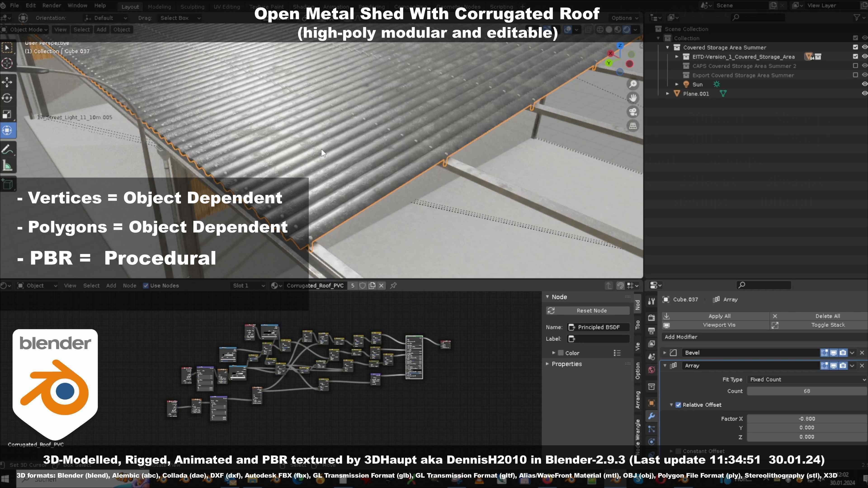This screenshot has width=868, height=488.
Task: Toggle Array modifier render visibility (camera icon)
Action: pos(843,365)
